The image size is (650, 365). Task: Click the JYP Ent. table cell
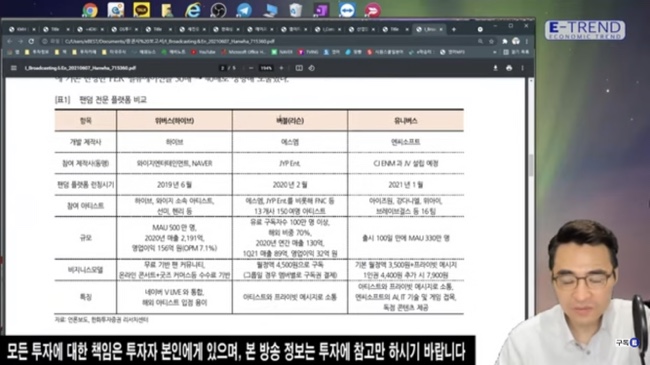click(290, 164)
